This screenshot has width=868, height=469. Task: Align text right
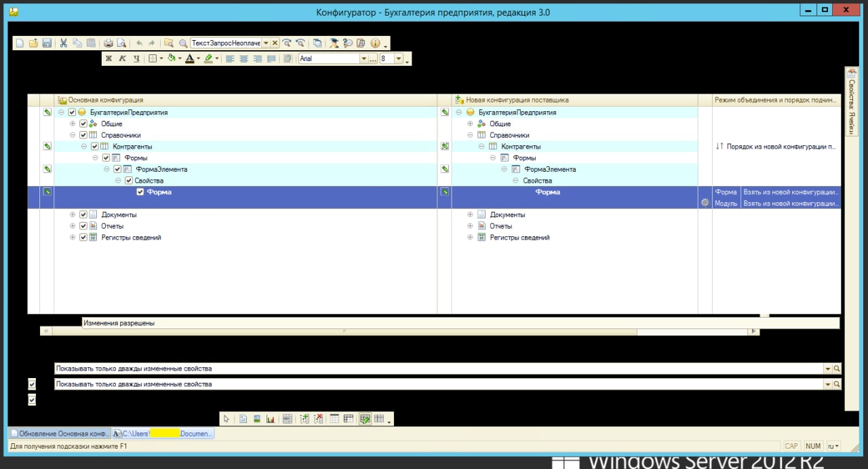coord(258,58)
